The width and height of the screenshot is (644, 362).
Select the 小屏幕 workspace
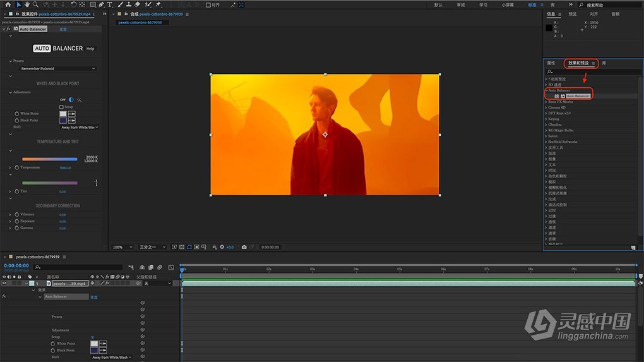tap(508, 5)
